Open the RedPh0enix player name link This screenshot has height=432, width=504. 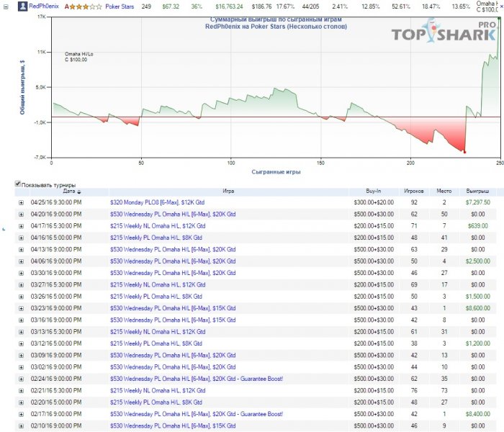45,6
